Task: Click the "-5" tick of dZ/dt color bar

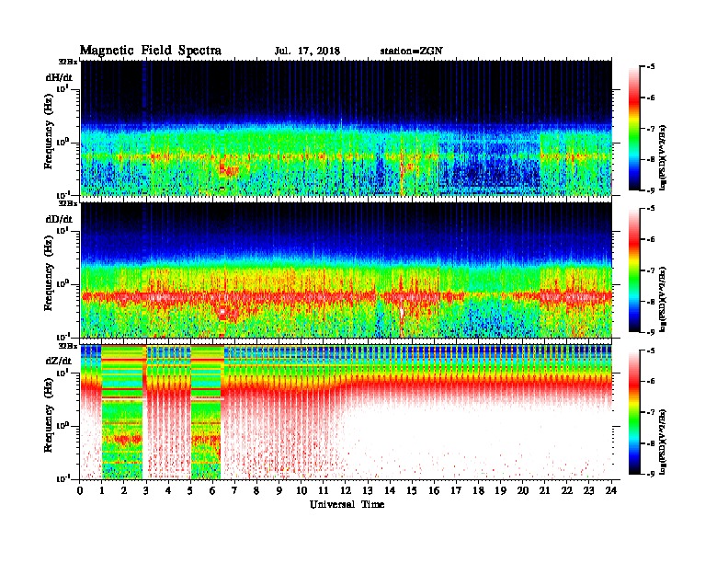Action: point(651,350)
